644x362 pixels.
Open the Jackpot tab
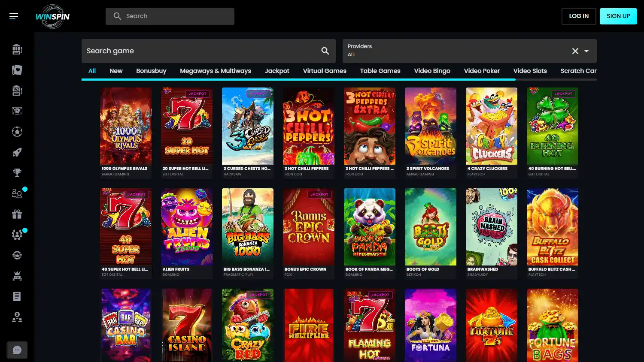277,71
